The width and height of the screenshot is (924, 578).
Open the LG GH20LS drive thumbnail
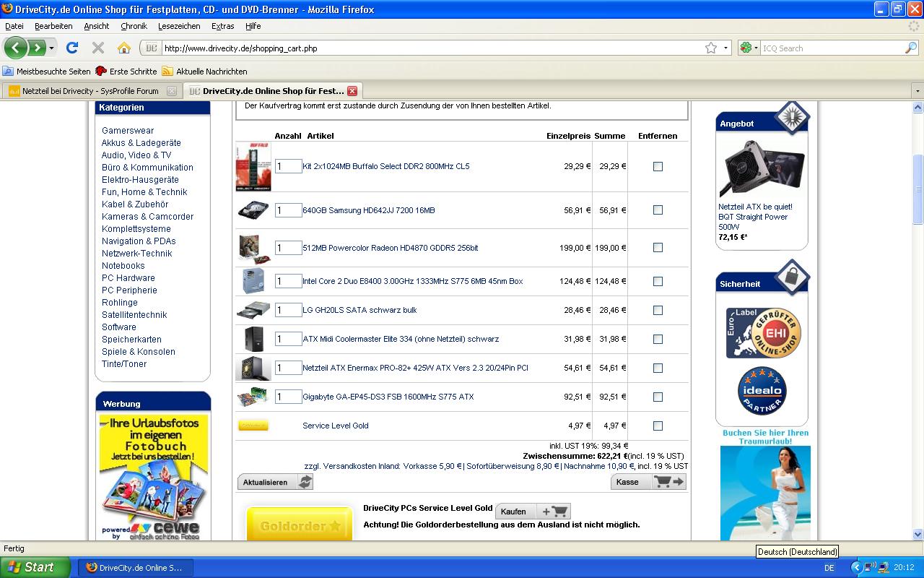pyautogui.click(x=253, y=310)
